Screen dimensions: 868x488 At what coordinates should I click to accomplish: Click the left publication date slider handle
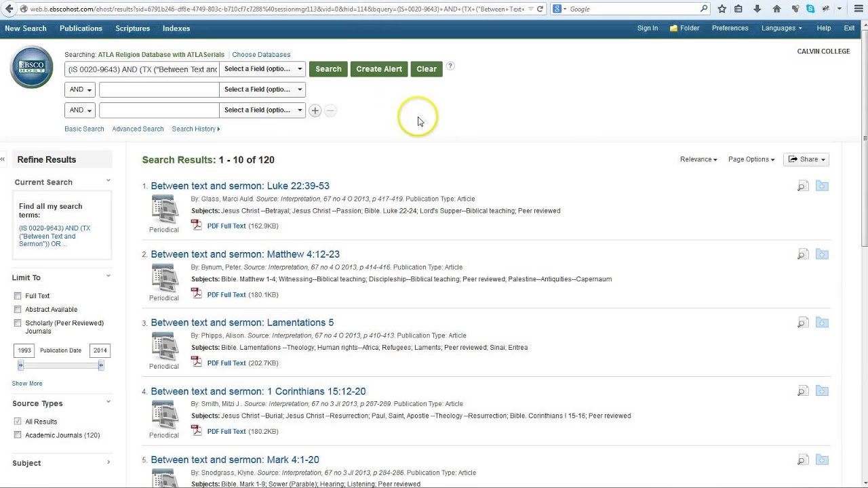pos(21,365)
